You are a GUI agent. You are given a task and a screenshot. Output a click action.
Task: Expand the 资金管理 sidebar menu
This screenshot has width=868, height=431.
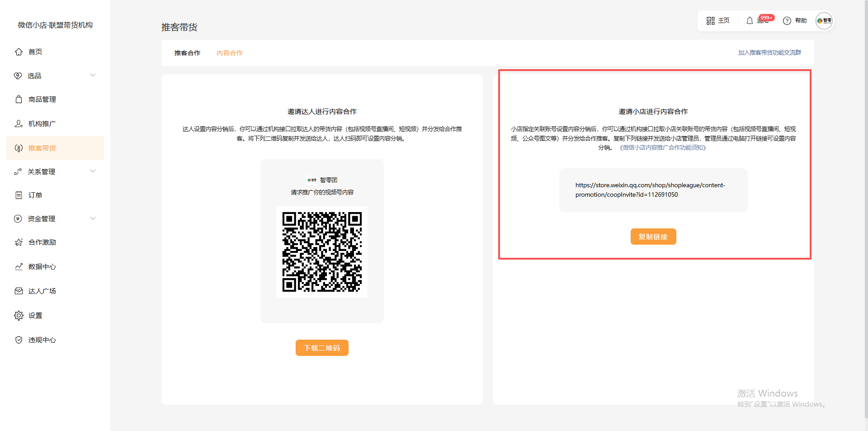(55, 218)
